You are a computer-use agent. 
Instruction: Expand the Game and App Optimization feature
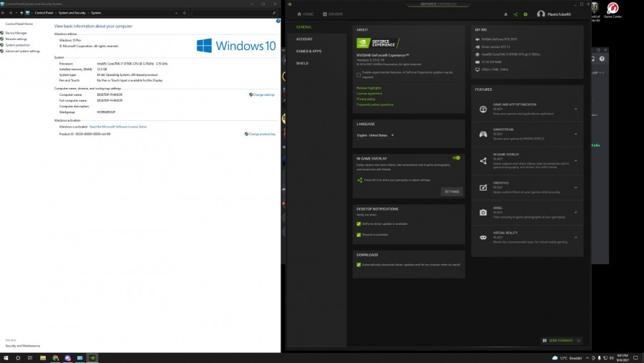(x=575, y=109)
